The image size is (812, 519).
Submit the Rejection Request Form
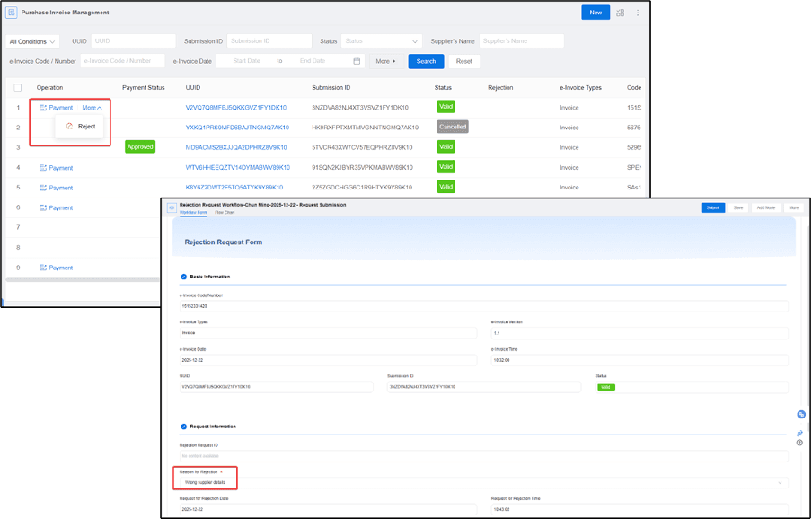713,207
